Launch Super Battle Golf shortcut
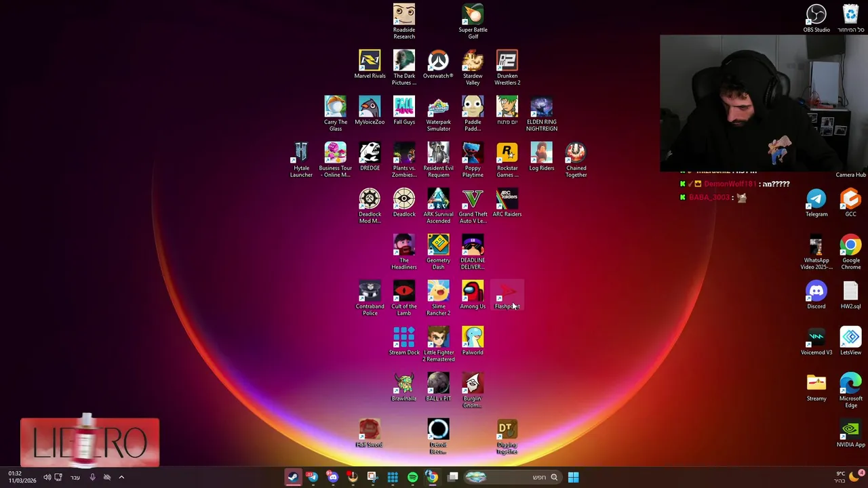This screenshot has width=868, height=488. (x=473, y=21)
